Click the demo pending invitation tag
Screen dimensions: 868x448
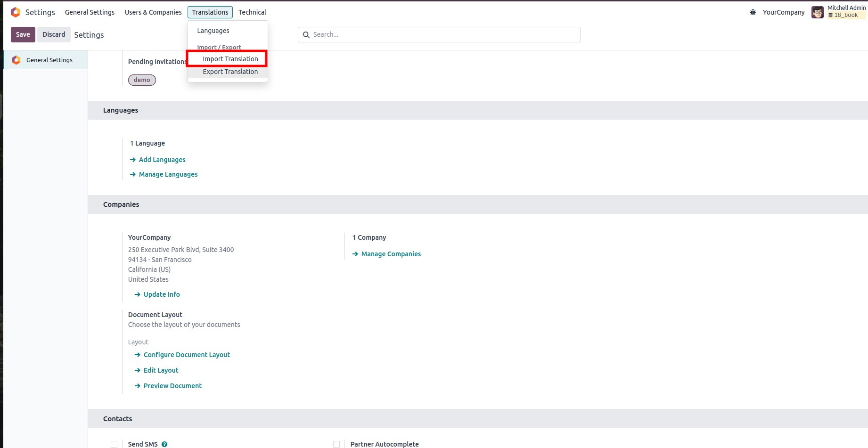click(142, 80)
